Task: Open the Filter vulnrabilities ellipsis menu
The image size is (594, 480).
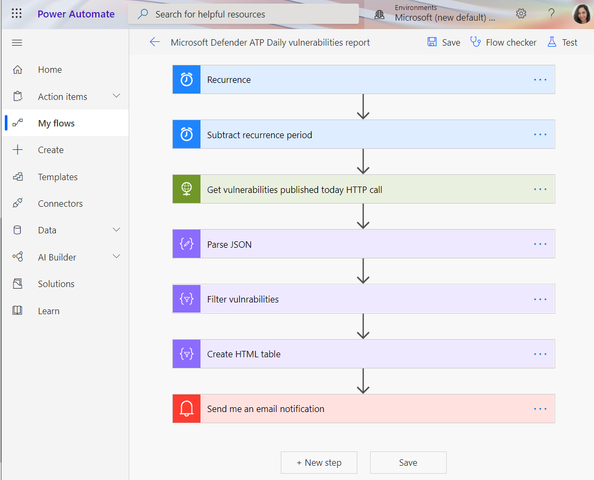Action: tap(540, 299)
